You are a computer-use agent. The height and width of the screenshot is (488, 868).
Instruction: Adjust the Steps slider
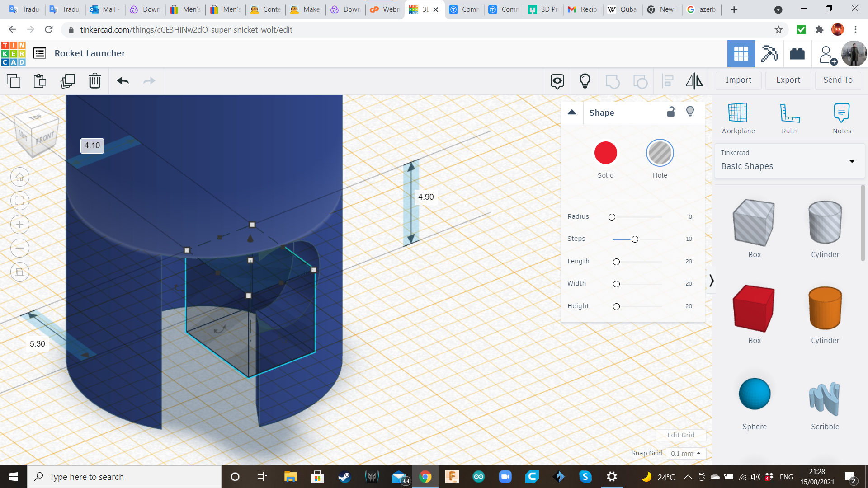635,239
